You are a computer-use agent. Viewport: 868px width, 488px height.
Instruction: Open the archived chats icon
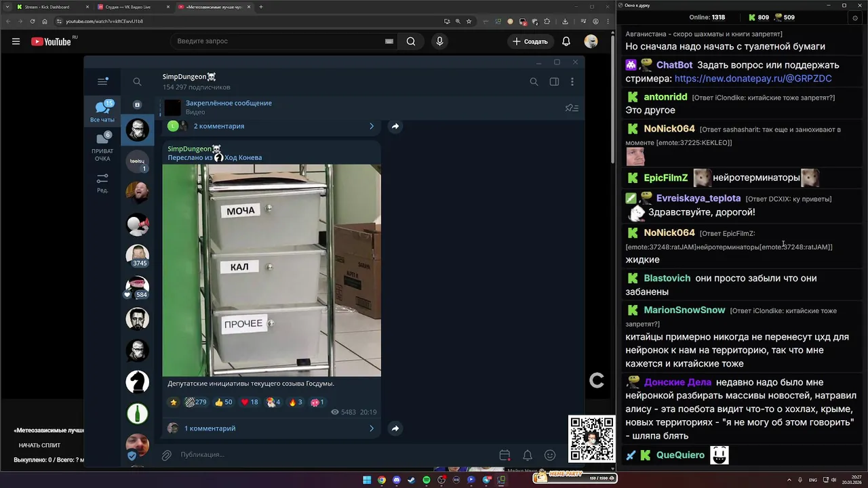point(137,105)
